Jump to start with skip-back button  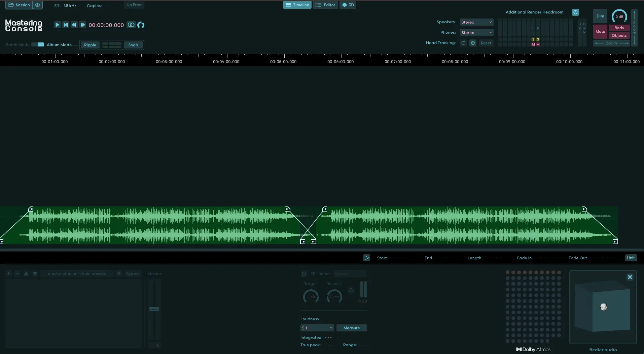click(66, 25)
